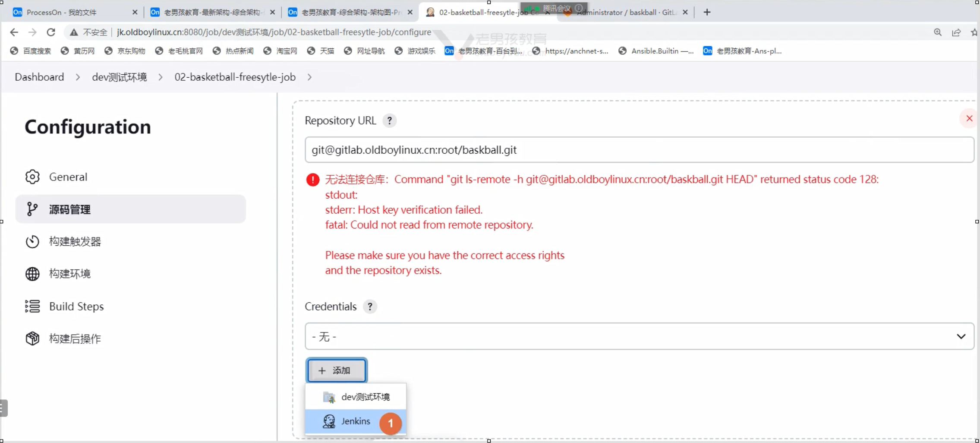Expand chevron after dev测试环境 breadcrumb

point(161,77)
